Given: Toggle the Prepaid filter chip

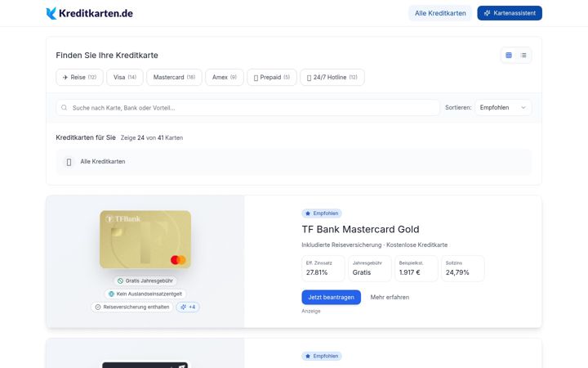Looking at the screenshot, I should tap(272, 78).
